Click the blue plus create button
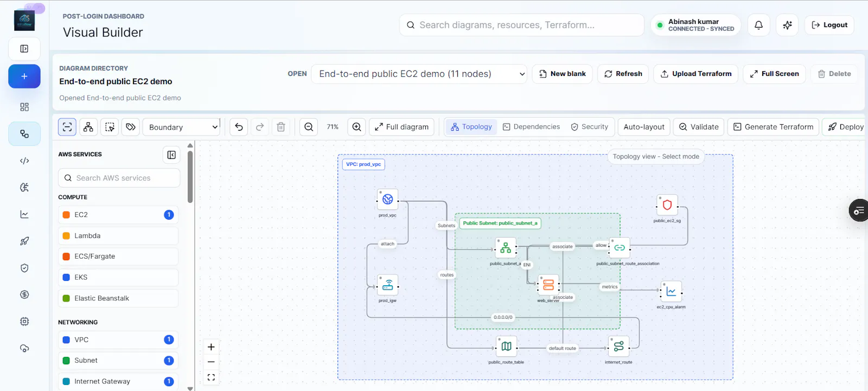Image resolution: width=868 pixels, height=391 pixels. click(x=24, y=76)
